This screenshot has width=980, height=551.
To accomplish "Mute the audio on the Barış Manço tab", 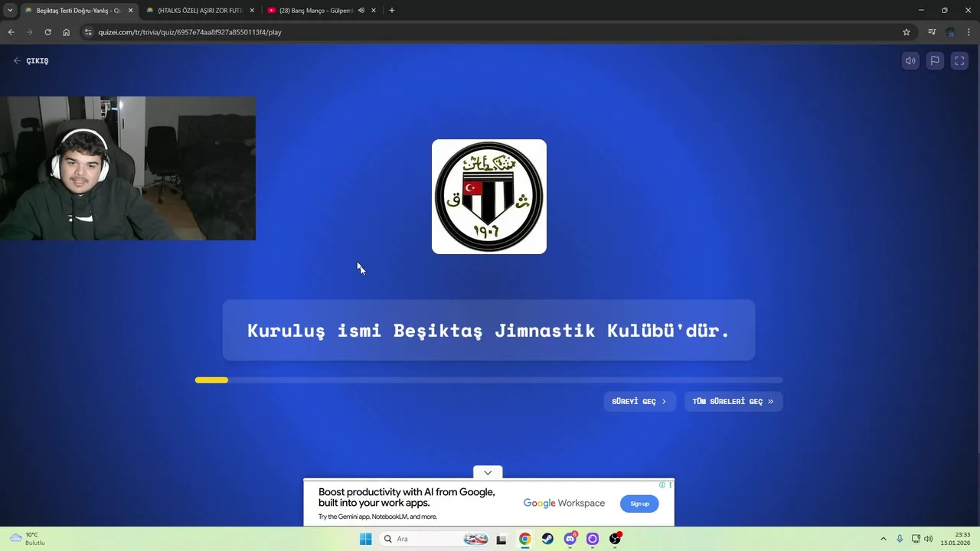I will tap(361, 11).
